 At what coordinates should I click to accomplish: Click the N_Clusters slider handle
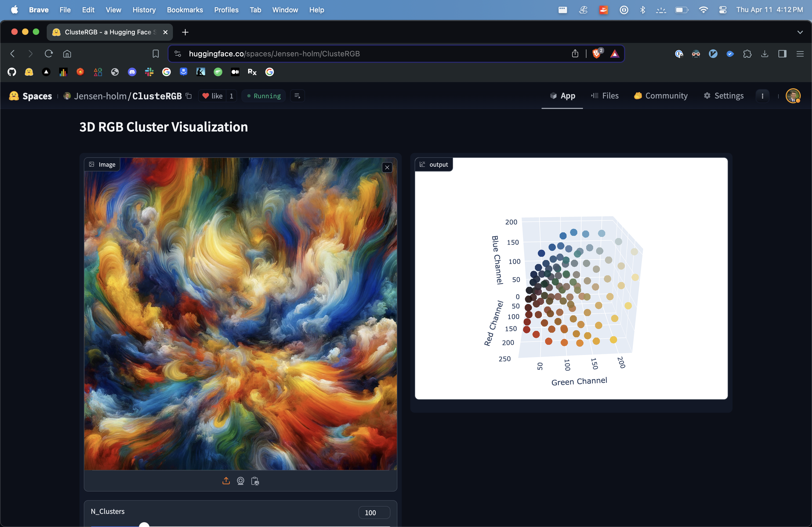pos(144,525)
